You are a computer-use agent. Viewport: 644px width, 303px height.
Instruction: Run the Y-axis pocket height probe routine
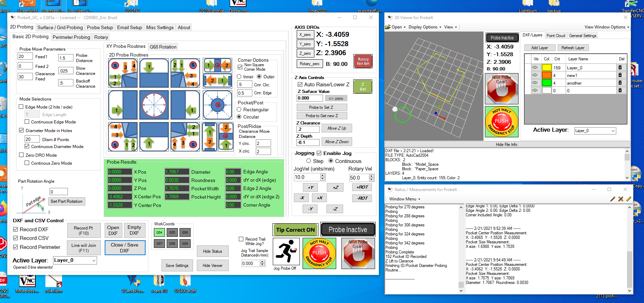pyautogui.click(x=209, y=137)
